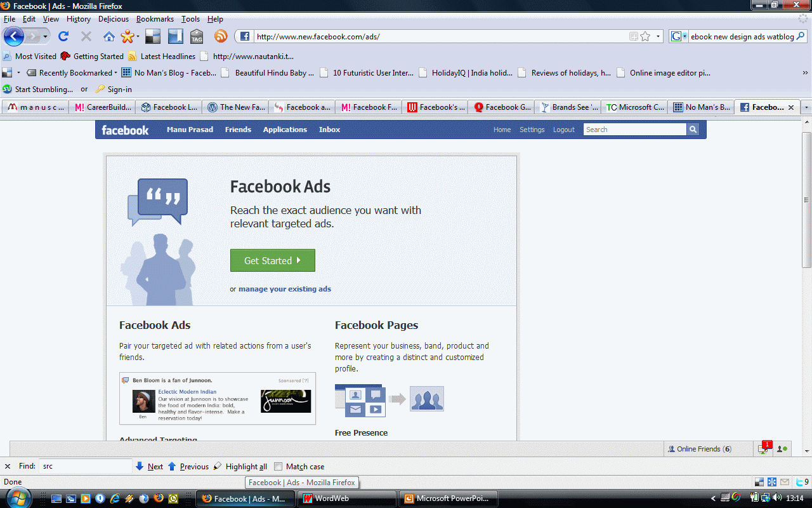Click the Facebook search magnifier icon
This screenshot has height=508, width=812.
point(693,130)
